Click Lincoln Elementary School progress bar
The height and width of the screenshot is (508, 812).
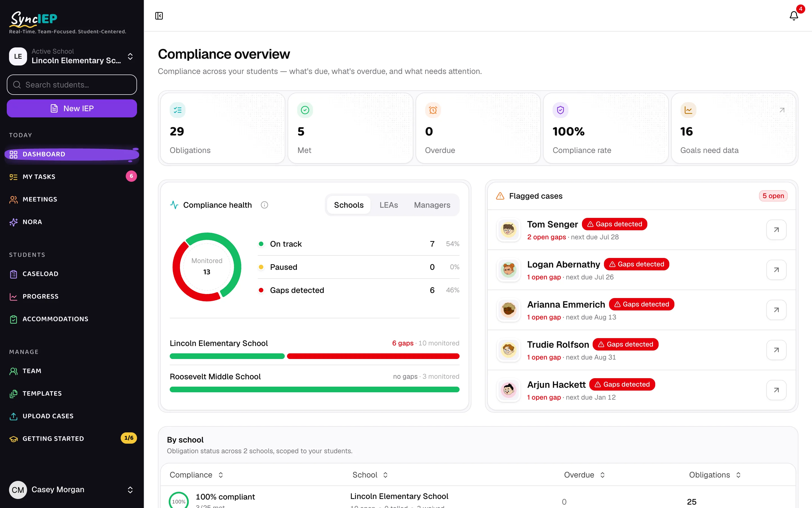pyautogui.click(x=314, y=356)
